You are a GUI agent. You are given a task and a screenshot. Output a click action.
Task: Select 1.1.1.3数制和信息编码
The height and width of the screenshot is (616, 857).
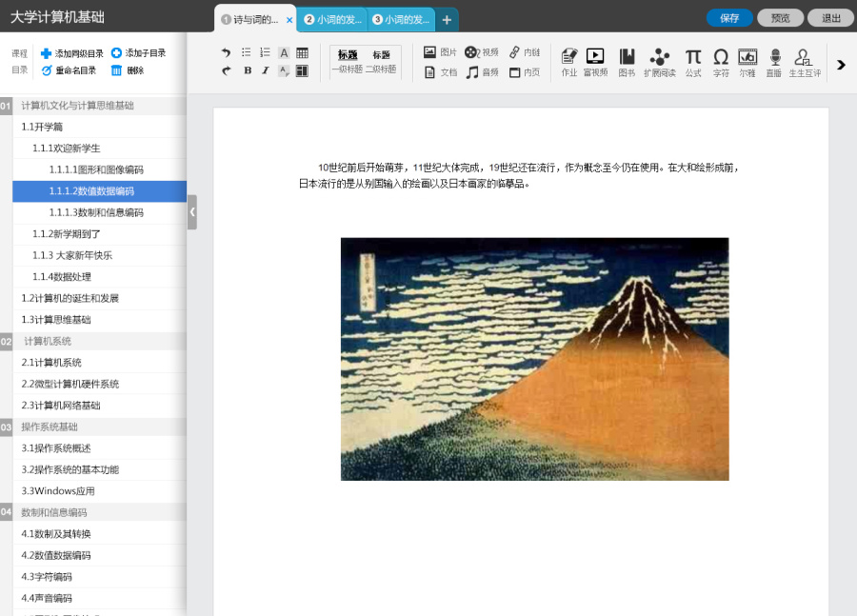(x=99, y=212)
